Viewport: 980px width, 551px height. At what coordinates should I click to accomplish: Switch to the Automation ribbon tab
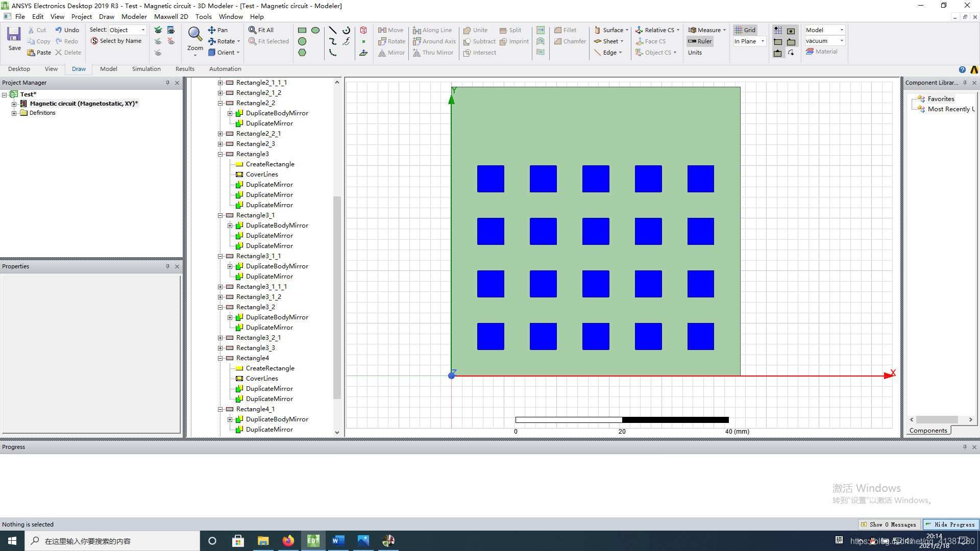click(225, 69)
